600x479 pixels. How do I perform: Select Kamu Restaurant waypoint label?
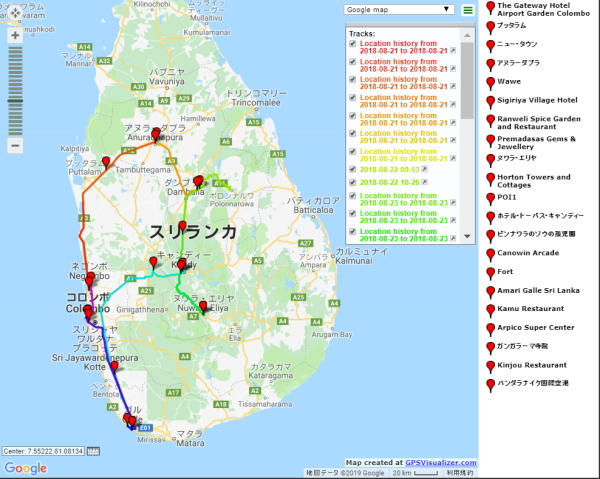[530, 308]
